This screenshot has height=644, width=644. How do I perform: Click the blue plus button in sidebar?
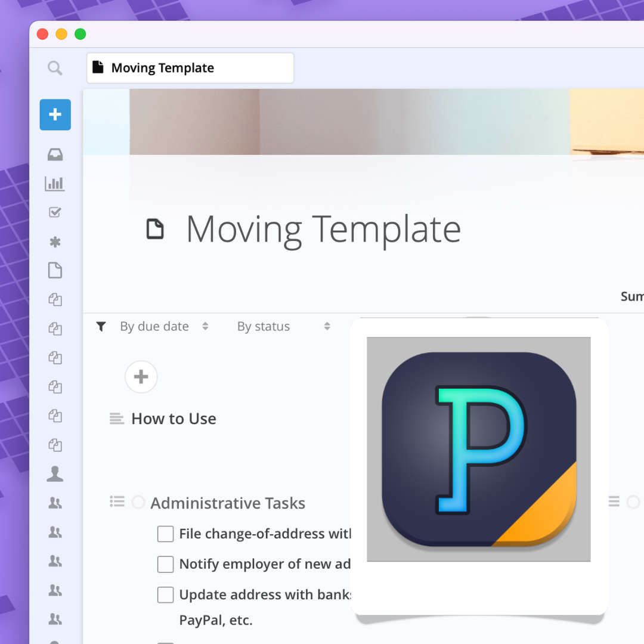55,114
